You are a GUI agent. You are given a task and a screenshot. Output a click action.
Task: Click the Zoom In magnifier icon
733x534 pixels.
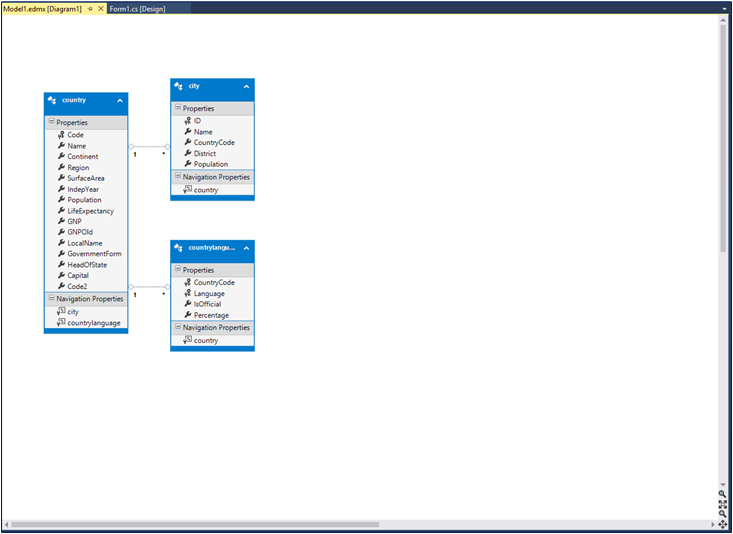(x=722, y=494)
